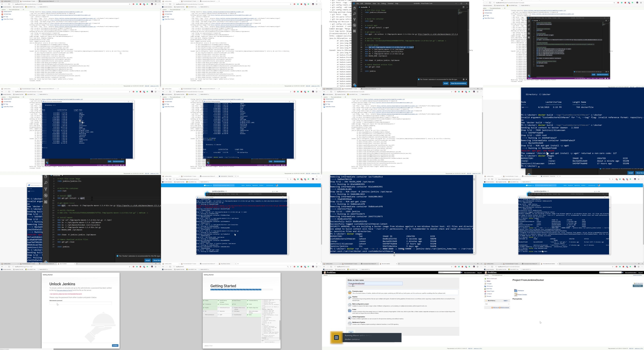Screen dimensions: 644x350
Task: Click Workspace folder icon under Project FromJenkinsDocker heading
Action: click(515, 290)
